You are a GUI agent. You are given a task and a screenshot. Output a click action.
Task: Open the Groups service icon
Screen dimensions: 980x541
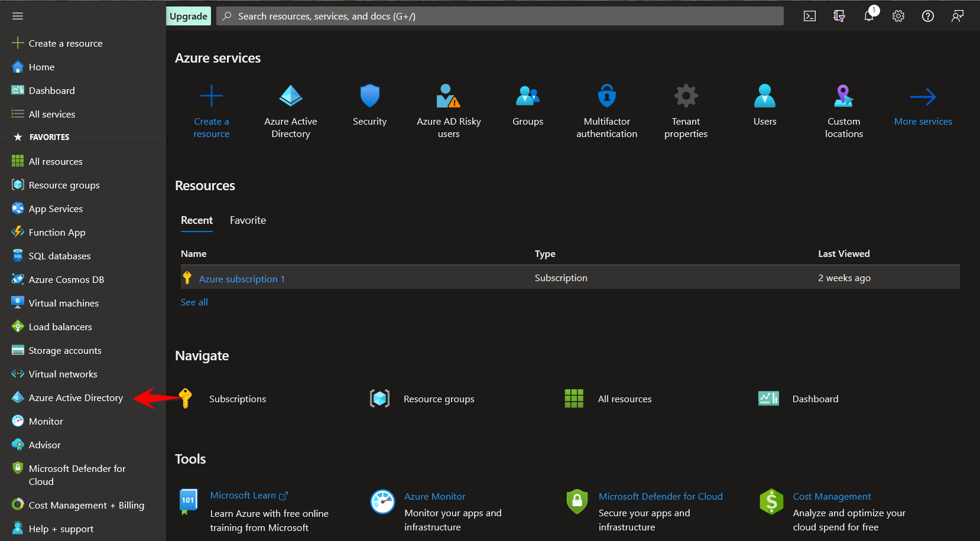click(x=528, y=96)
